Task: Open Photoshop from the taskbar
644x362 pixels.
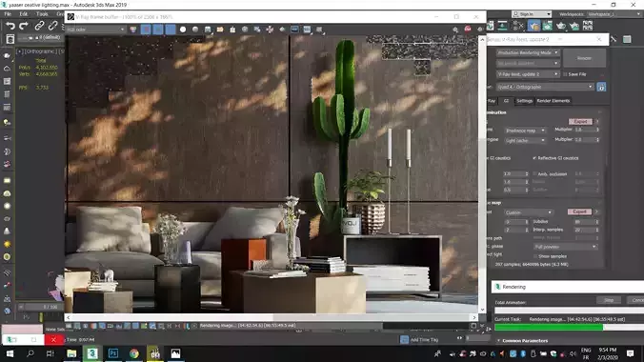Action: click(x=113, y=353)
